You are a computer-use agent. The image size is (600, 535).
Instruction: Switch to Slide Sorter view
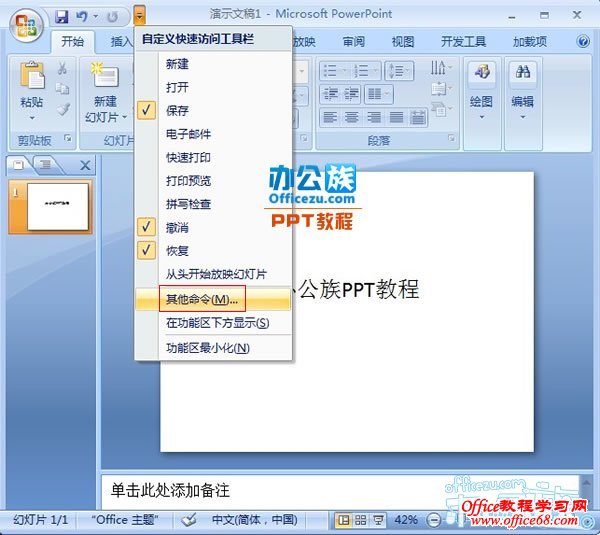tap(360, 520)
